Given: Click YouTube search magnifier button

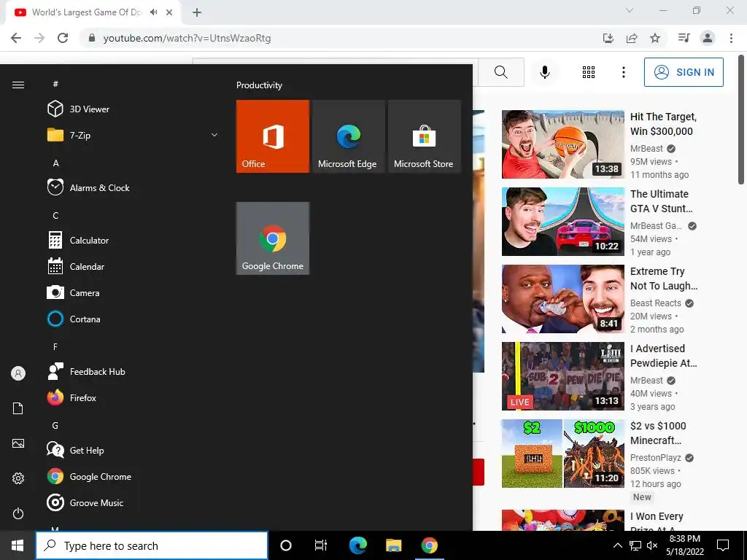Looking at the screenshot, I should click(x=500, y=72).
